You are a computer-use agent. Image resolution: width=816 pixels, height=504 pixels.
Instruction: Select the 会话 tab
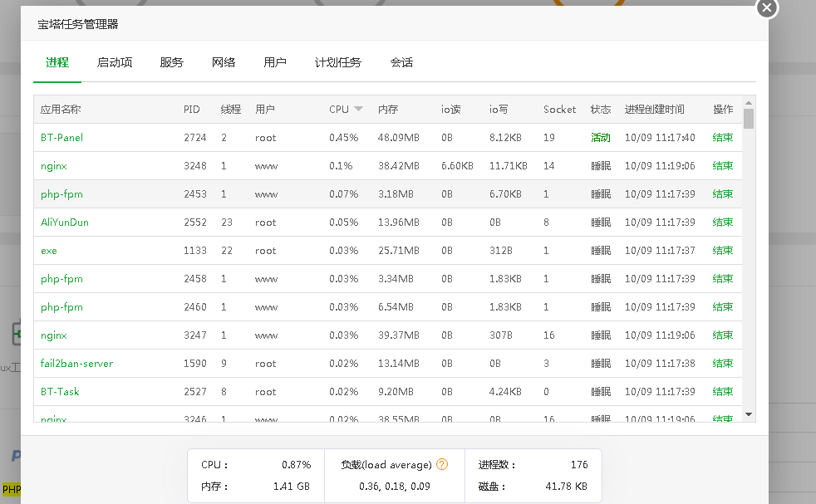[401, 62]
